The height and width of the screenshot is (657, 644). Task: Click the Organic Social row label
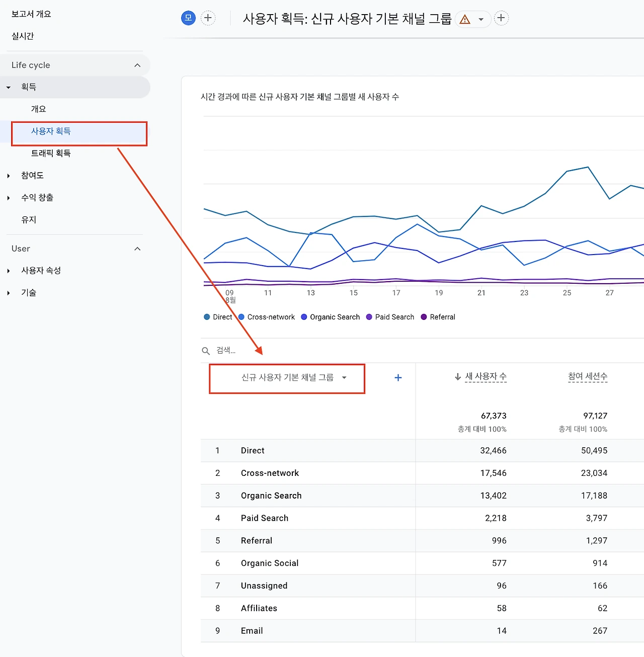[x=270, y=563]
